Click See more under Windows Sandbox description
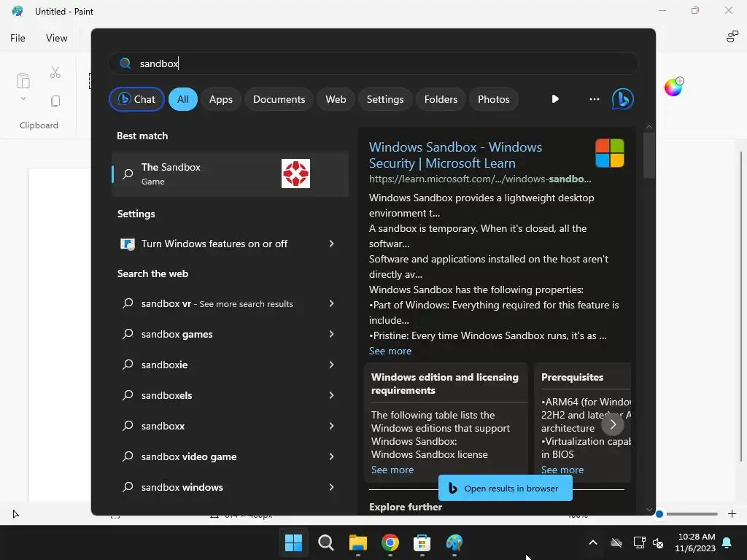This screenshot has height=560, width=747. (390, 351)
